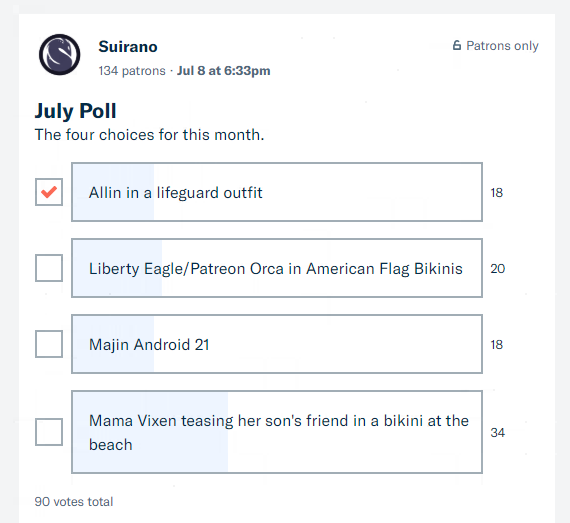
Task: Select the Allin in a lifeguard outfit bar
Action: click(277, 192)
